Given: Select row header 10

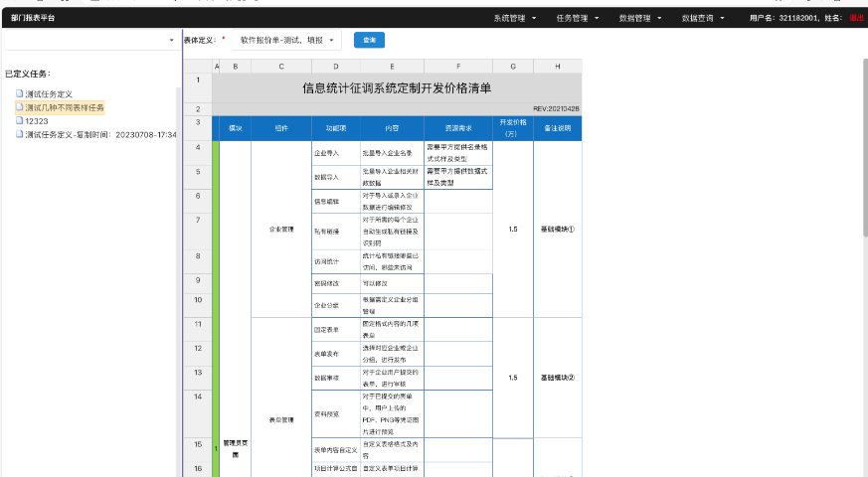Looking at the screenshot, I should (198, 305).
